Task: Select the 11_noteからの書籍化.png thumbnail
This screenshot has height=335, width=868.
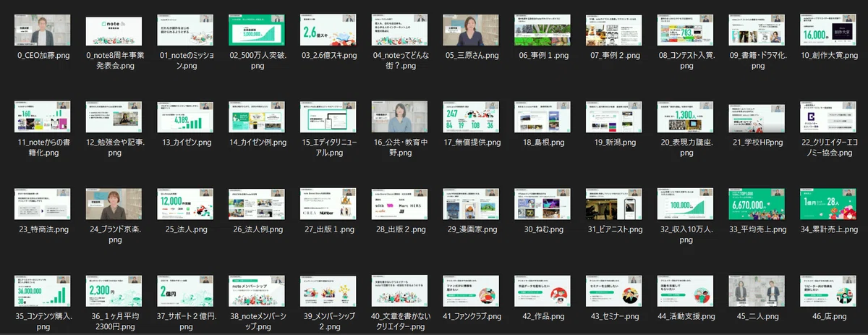Action: tap(43, 118)
